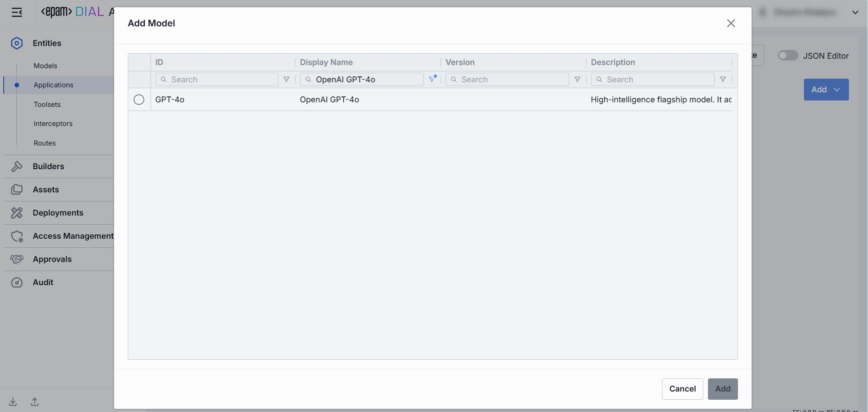
Task: Open the blue Add dropdown button
Action: pyautogui.click(x=826, y=90)
